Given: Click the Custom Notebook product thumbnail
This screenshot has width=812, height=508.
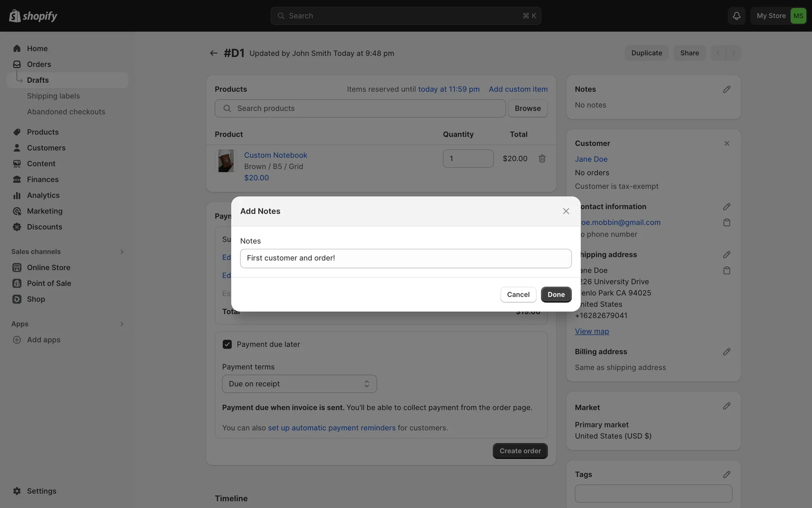Looking at the screenshot, I should tap(226, 161).
